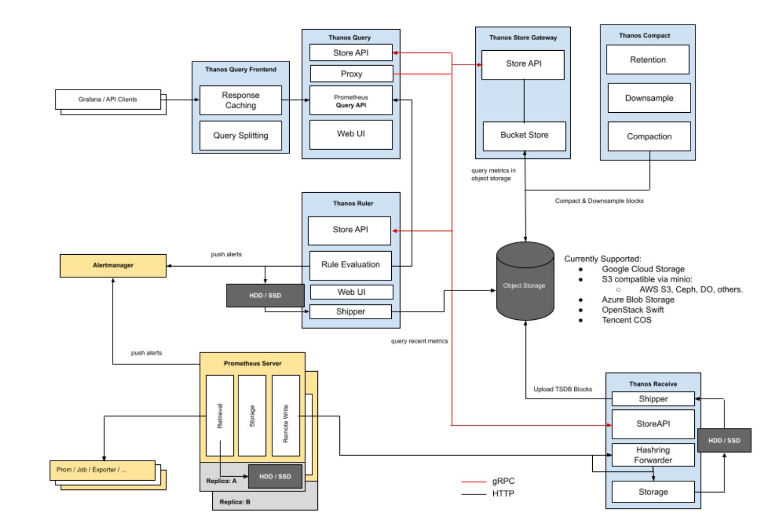The image size is (784, 532).
Task: Click the OpenStack Swift list item
Action: coord(633,310)
